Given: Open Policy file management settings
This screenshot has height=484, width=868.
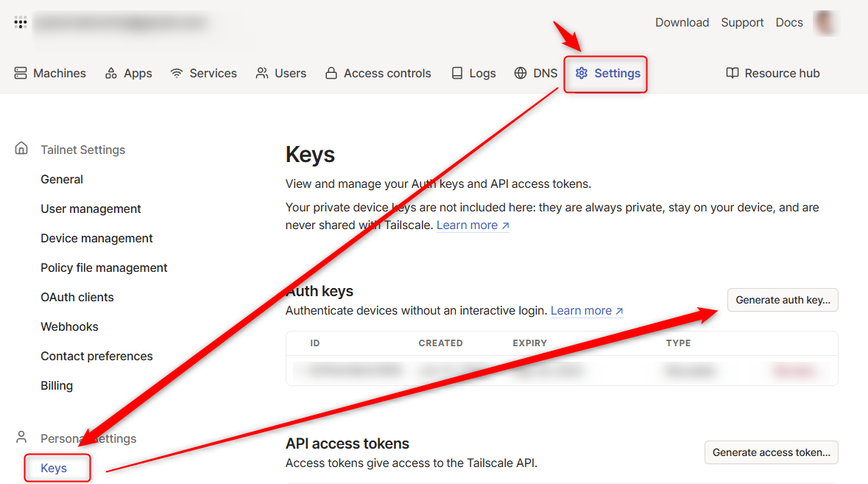Looking at the screenshot, I should click(x=104, y=267).
